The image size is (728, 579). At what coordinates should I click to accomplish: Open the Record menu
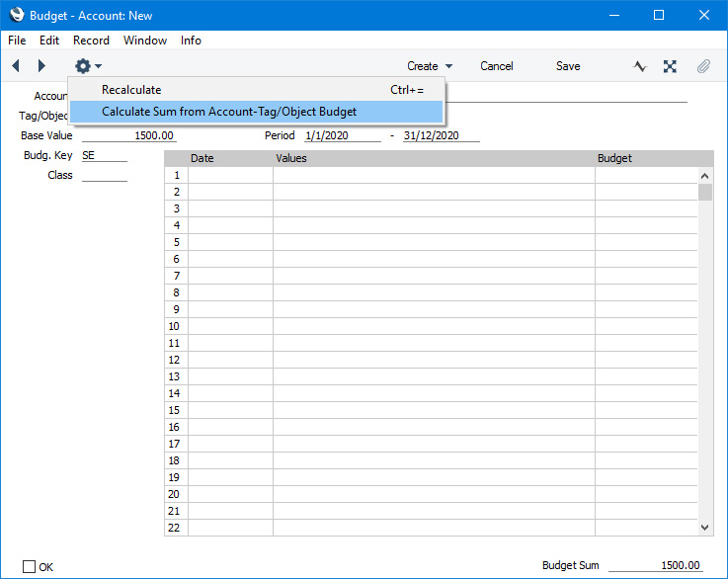[x=91, y=41]
